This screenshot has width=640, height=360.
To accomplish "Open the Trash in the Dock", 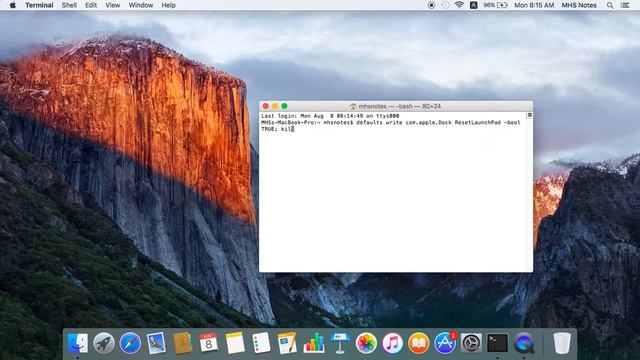I will [x=562, y=343].
